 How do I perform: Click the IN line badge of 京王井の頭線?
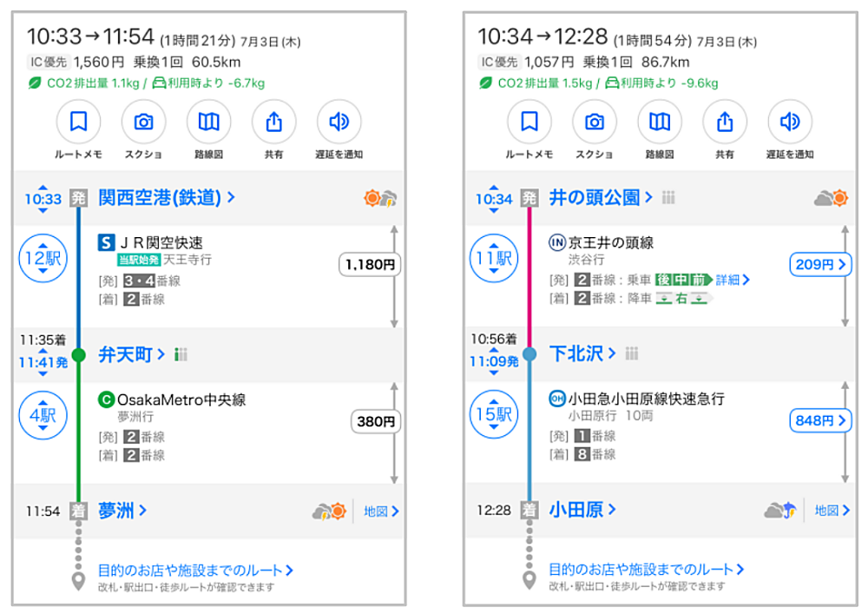557,242
